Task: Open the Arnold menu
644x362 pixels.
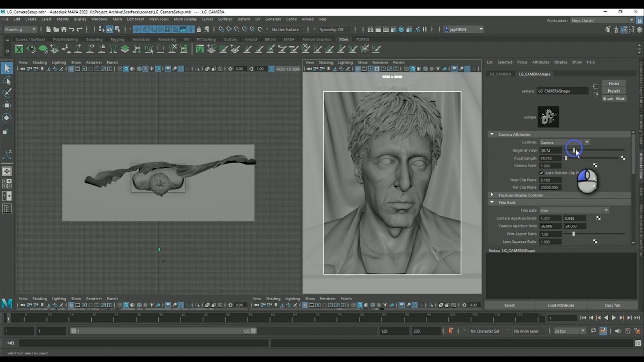Action: click(x=307, y=19)
